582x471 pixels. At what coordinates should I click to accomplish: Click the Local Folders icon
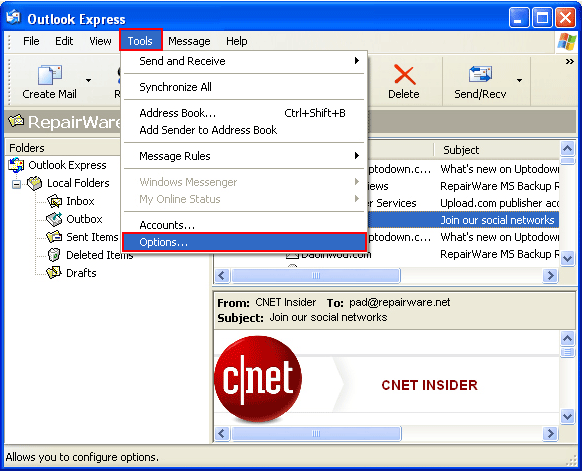click(x=35, y=183)
